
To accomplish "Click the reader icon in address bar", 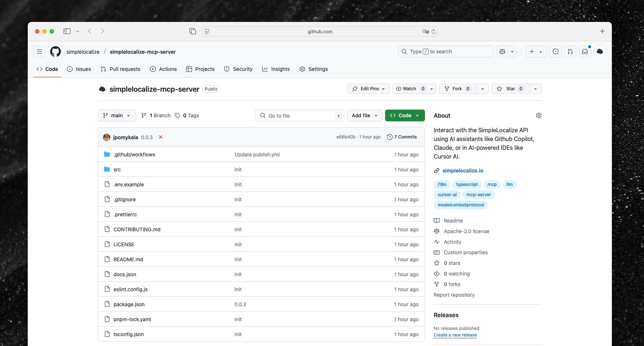I will click(x=207, y=31).
